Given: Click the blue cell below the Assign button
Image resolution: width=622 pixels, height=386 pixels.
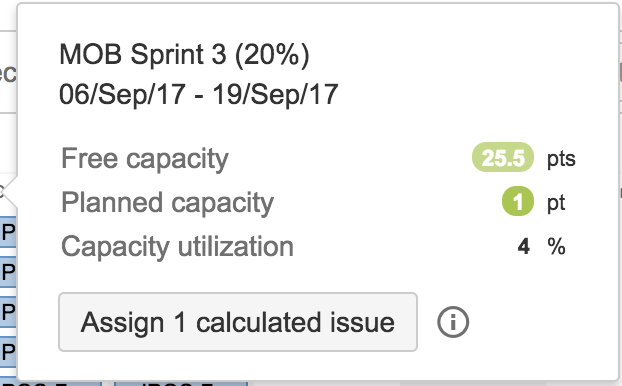Looking at the screenshot, I should tap(181, 384).
